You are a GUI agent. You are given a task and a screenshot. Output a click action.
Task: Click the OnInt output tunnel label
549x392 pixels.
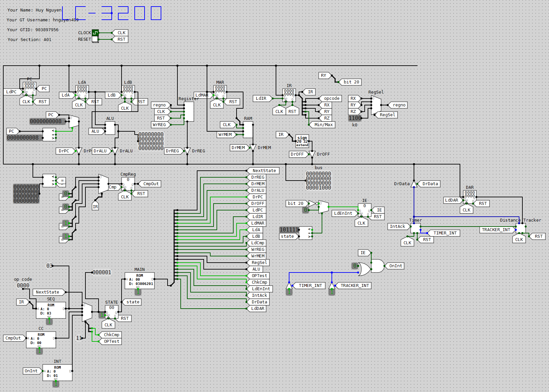point(395,266)
